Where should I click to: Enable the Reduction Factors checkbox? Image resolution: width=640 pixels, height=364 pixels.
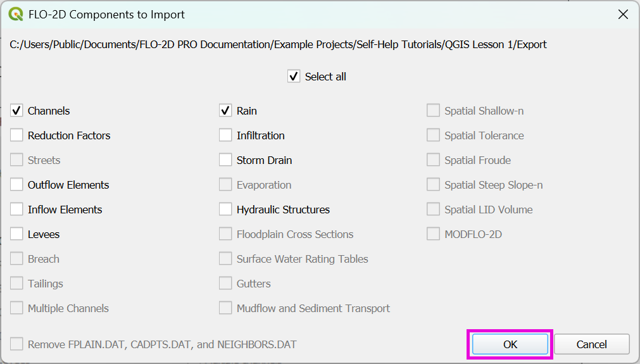[x=16, y=135]
